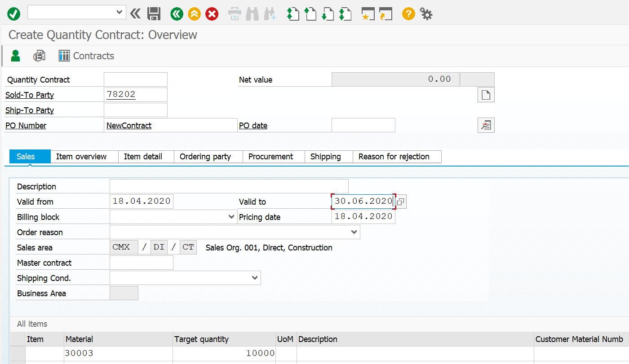Save the contract with the floppy disk icon
This screenshot has width=629, height=364.
coord(154,14)
